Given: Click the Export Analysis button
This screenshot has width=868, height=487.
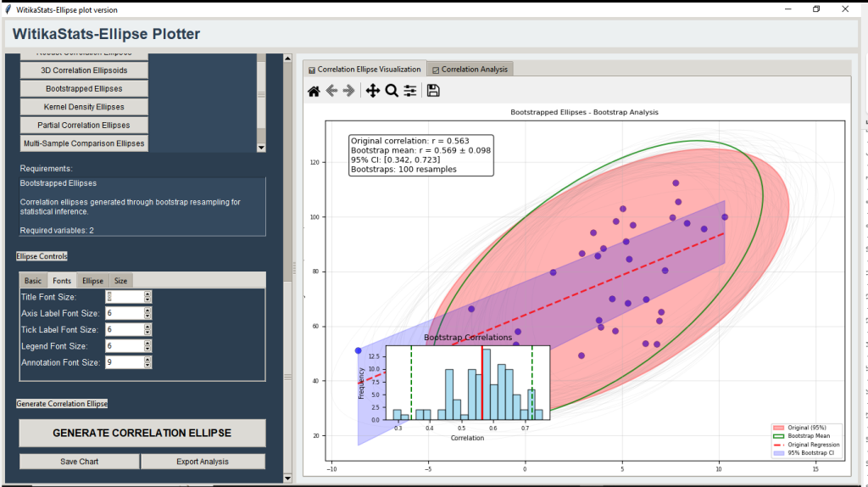Looking at the screenshot, I should 203,462.
